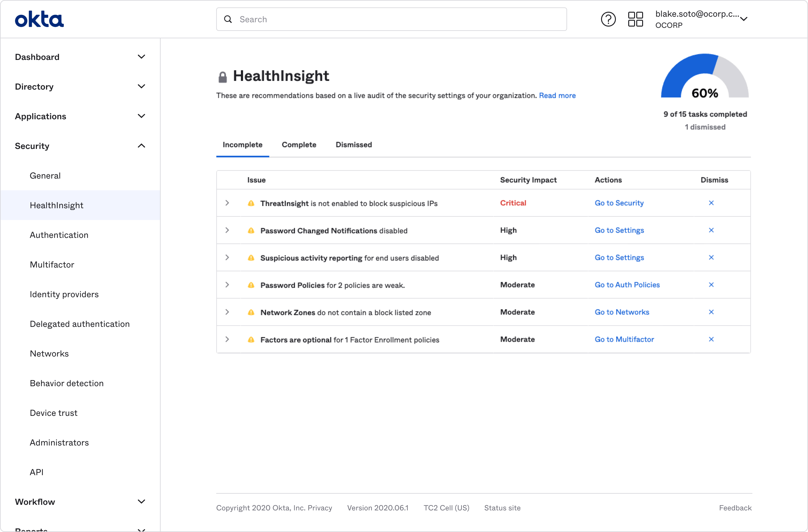Image resolution: width=808 pixels, height=532 pixels.
Task: Dismiss the Factors are optional issue
Action: (x=712, y=339)
